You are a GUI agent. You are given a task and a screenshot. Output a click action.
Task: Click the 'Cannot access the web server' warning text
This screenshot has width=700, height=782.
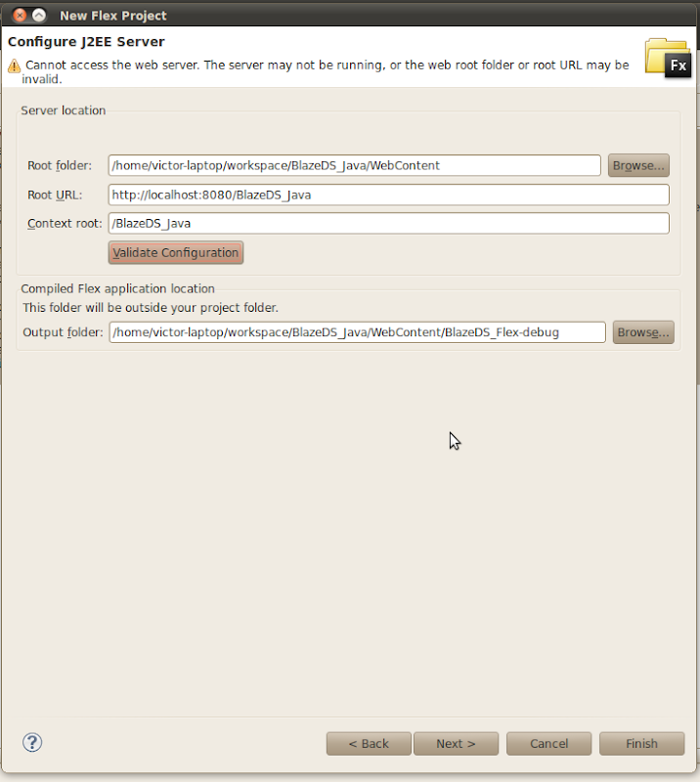coord(327,71)
